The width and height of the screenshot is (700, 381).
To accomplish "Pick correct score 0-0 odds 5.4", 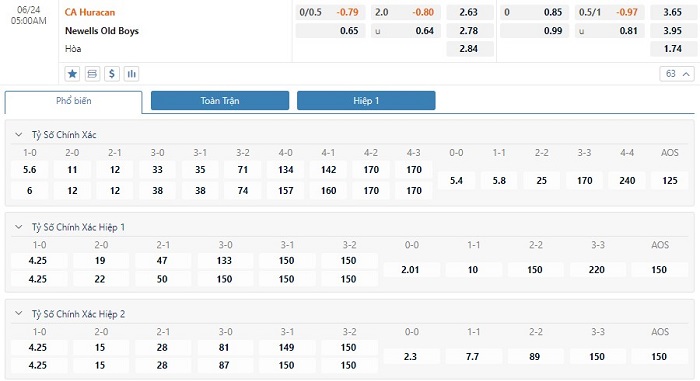I will [456, 180].
